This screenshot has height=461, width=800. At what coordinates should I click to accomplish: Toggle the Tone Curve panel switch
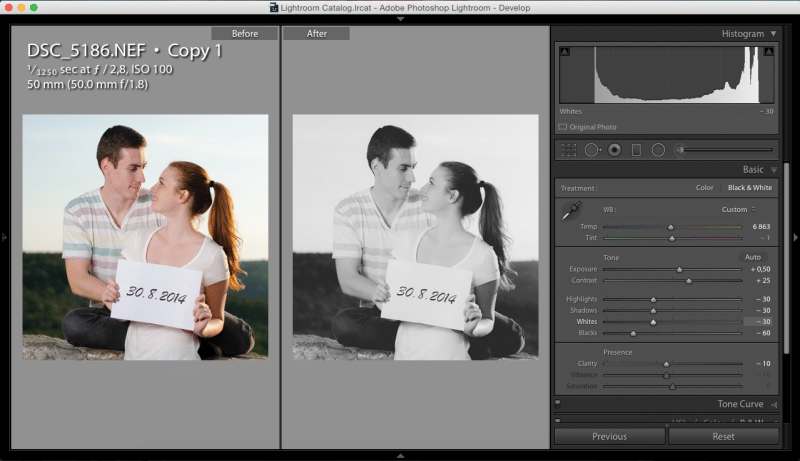pos(558,404)
